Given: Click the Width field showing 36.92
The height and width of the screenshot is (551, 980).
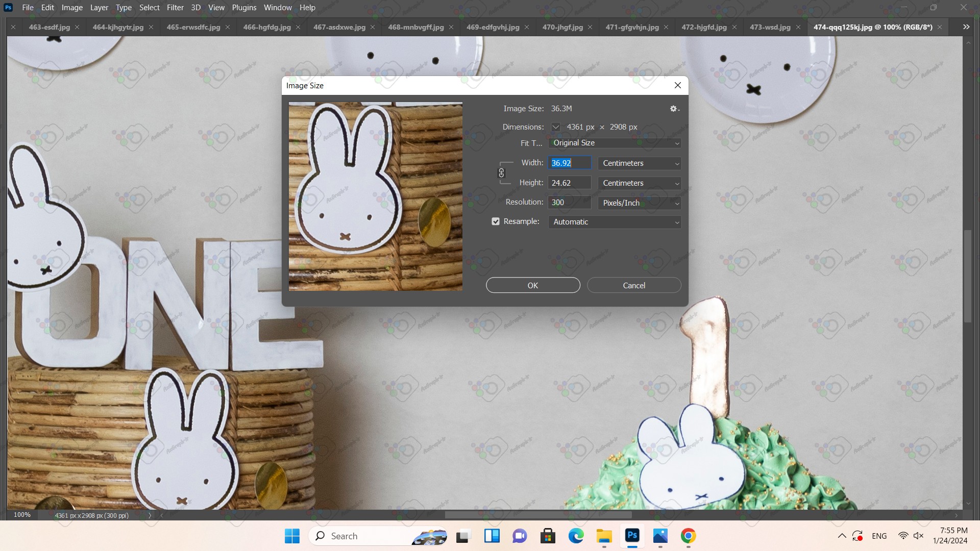Looking at the screenshot, I should [x=570, y=163].
